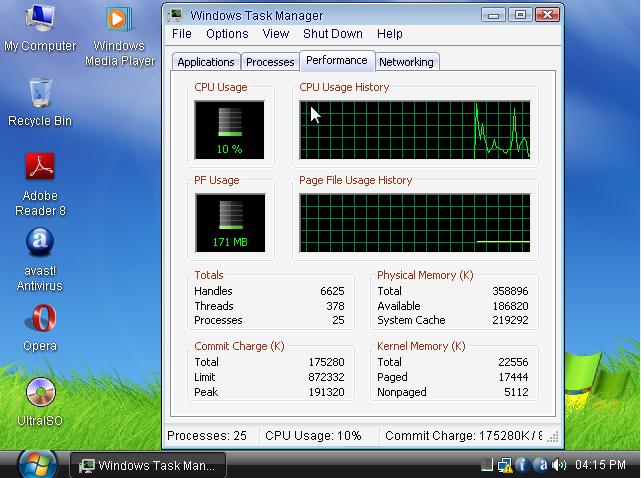Open the View menu
This screenshot has height=478, width=641.
tap(276, 34)
